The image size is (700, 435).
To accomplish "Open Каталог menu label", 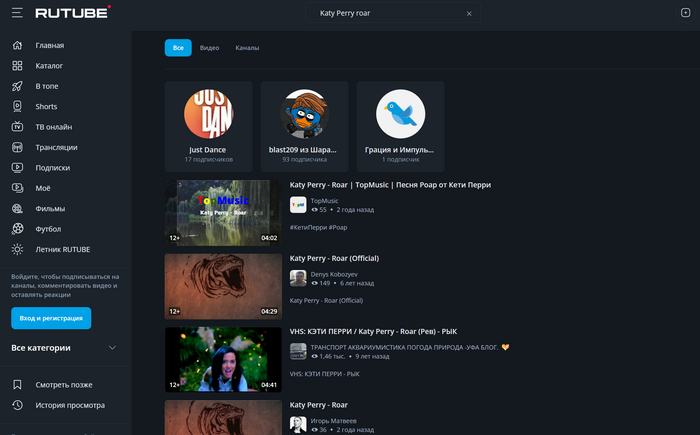I will point(49,66).
